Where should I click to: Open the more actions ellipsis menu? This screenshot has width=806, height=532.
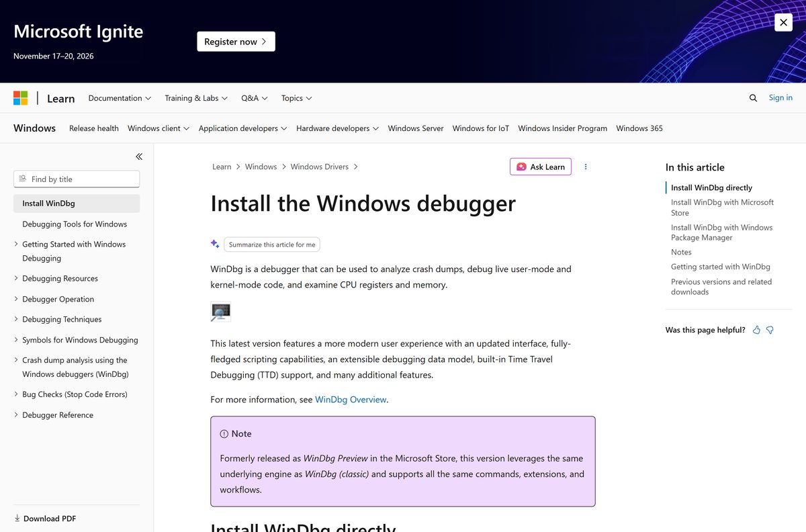[x=586, y=167]
